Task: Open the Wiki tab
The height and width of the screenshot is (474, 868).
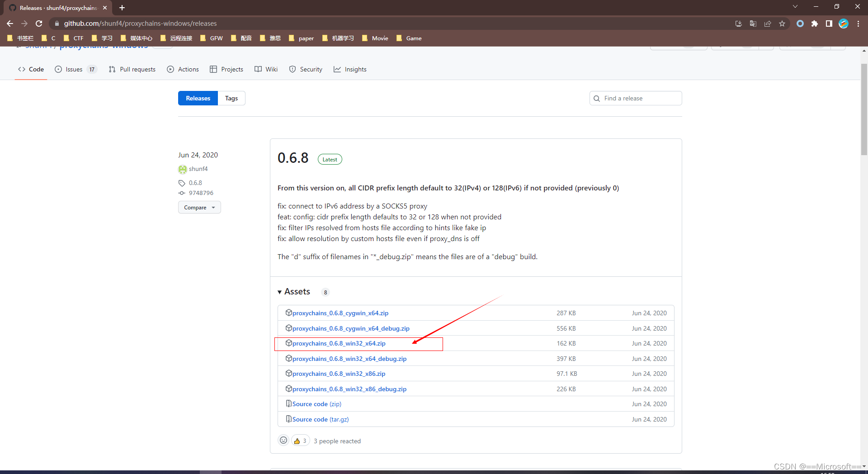Action: [x=266, y=69]
